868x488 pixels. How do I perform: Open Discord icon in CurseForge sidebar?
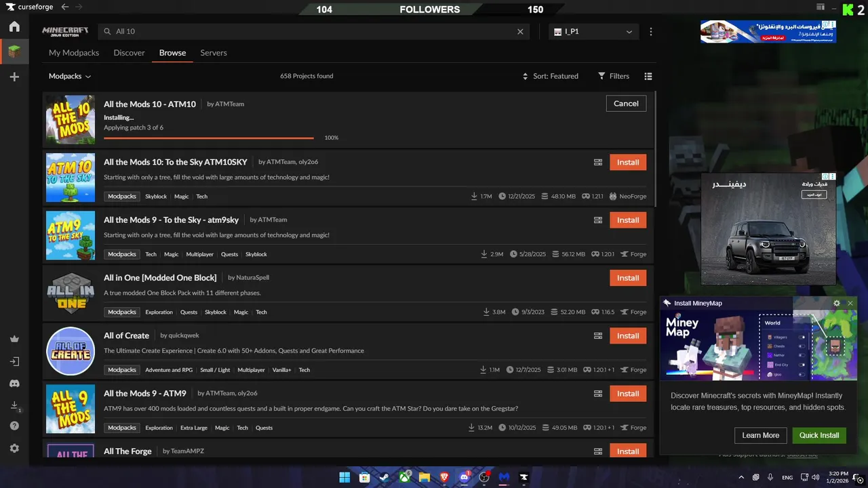(x=14, y=384)
